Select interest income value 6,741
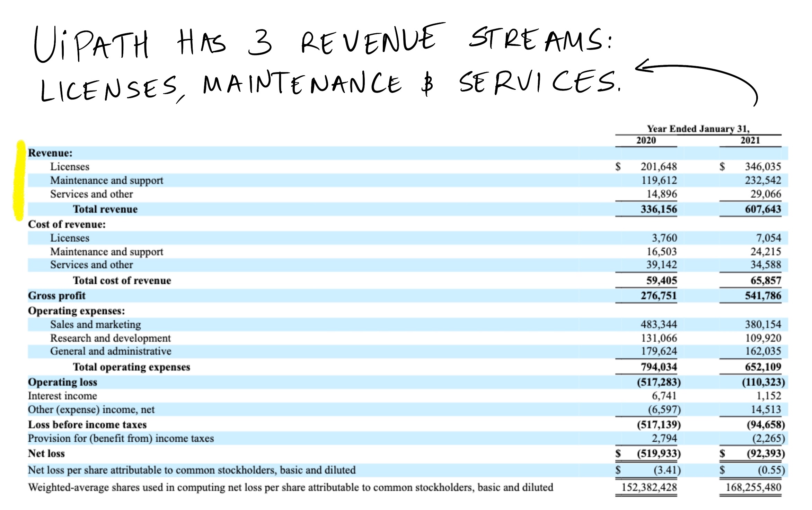Screen dimensions: 812x510 coord(664,396)
